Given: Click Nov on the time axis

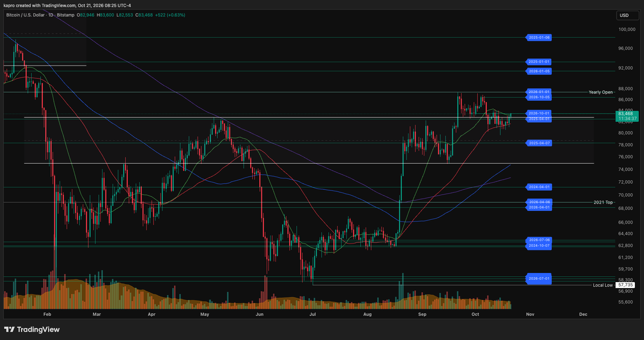Looking at the screenshot, I should (x=530, y=314).
